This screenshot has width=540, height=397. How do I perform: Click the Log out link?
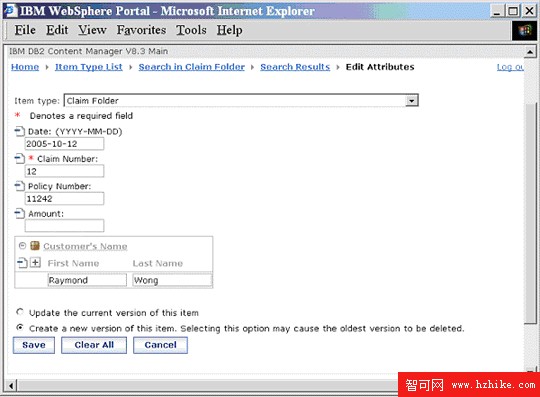[510, 67]
